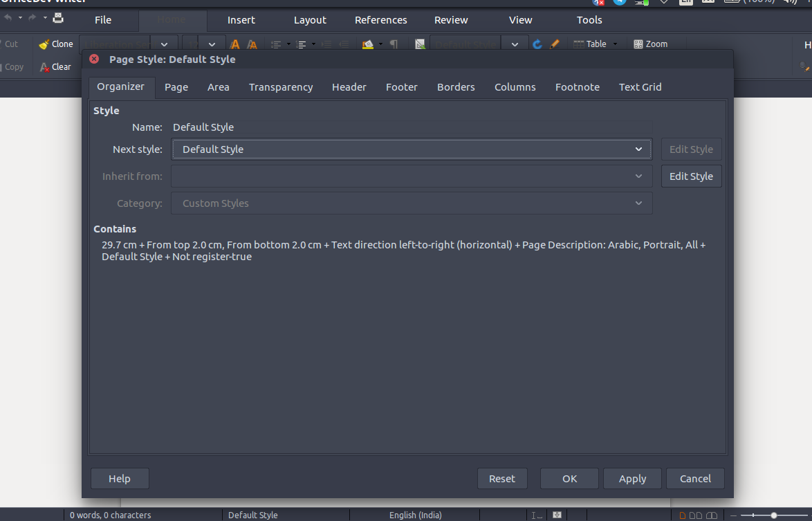Click the Cancel button
This screenshot has width=812, height=521.
[x=696, y=479]
